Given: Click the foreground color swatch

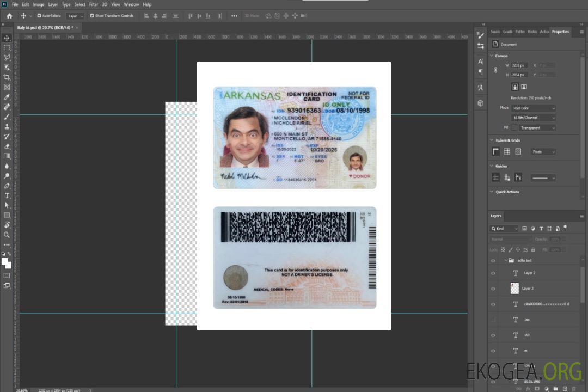Looking at the screenshot, I should pos(5,261).
